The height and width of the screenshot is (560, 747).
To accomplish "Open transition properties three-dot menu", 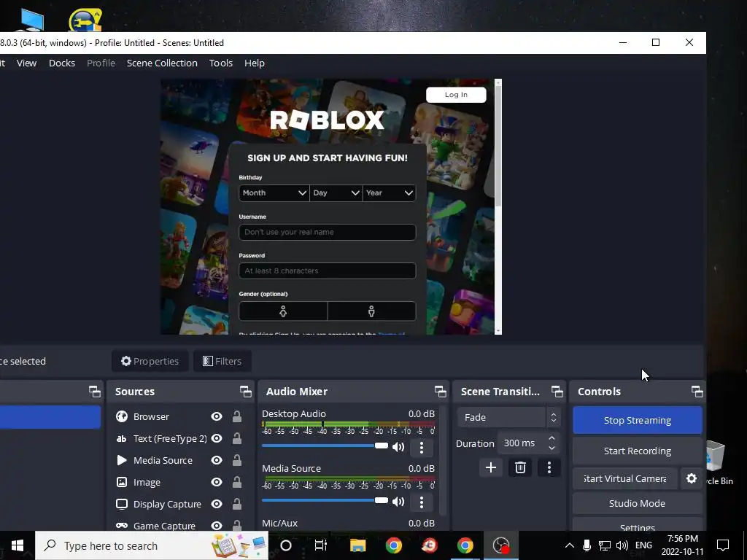I will 549,467.
